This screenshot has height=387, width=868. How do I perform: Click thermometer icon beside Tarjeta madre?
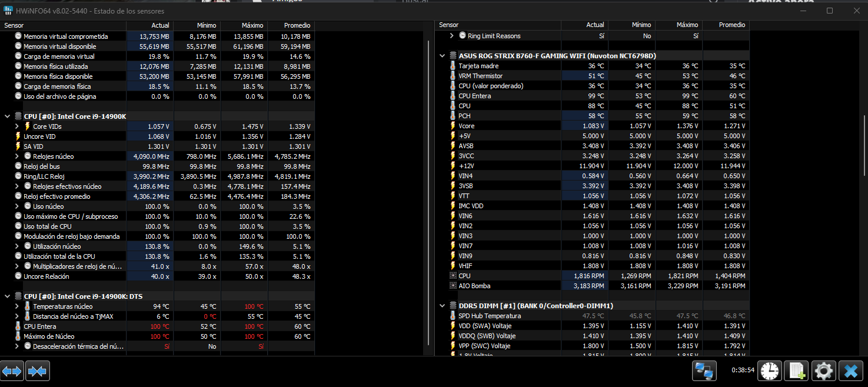point(453,66)
